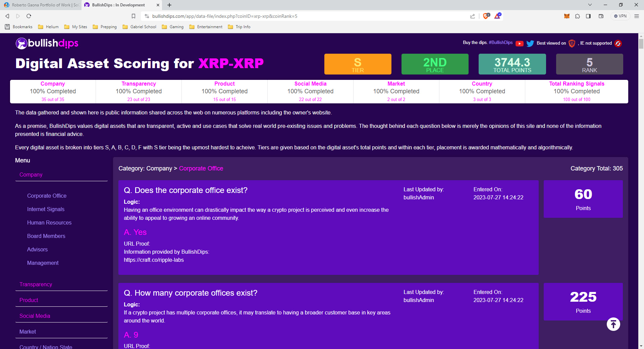
Task: Open Corporate Office in the side menu
Action: 47,196
